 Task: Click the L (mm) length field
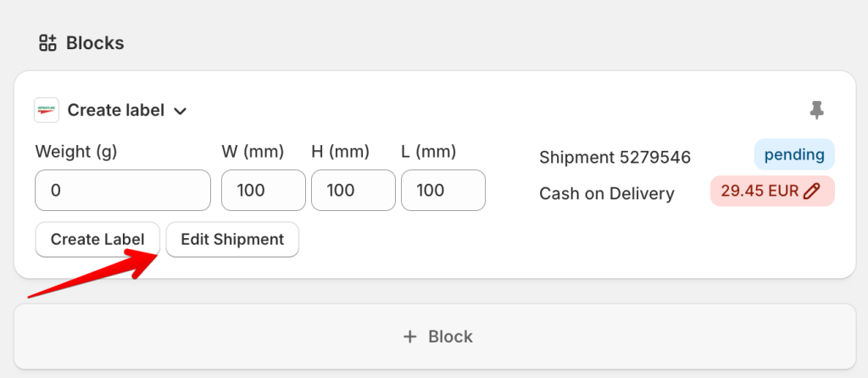[x=443, y=191]
